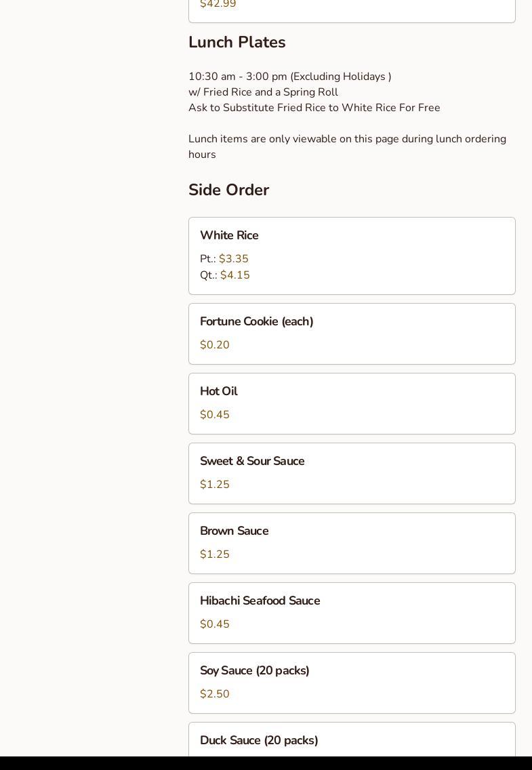Open the Duck Sauce (20 packs) item

click(352, 739)
